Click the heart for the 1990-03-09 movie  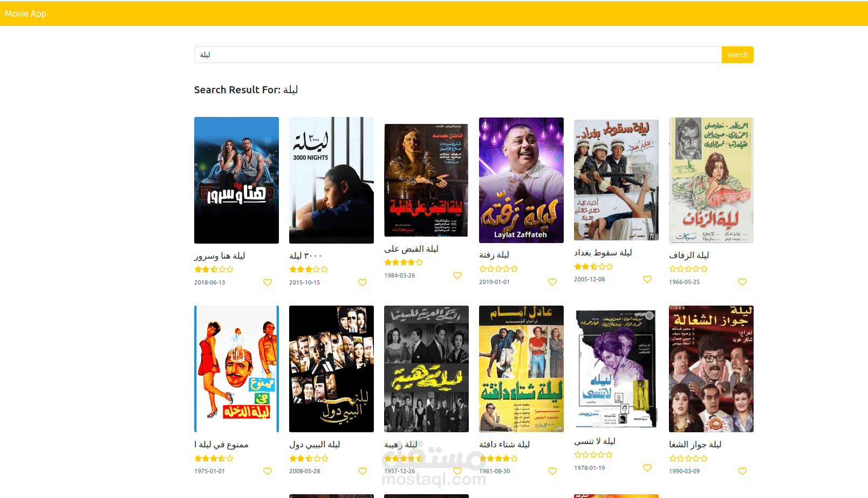coord(742,471)
